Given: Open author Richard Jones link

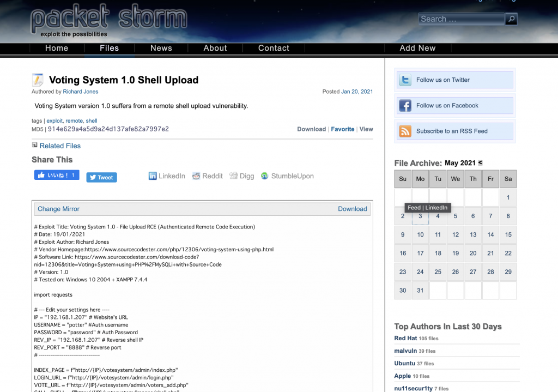Looking at the screenshot, I should (81, 92).
